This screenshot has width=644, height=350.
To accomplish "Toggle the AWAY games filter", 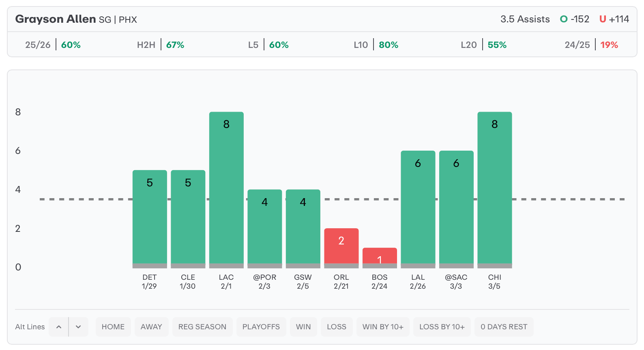I will coord(151,327).
